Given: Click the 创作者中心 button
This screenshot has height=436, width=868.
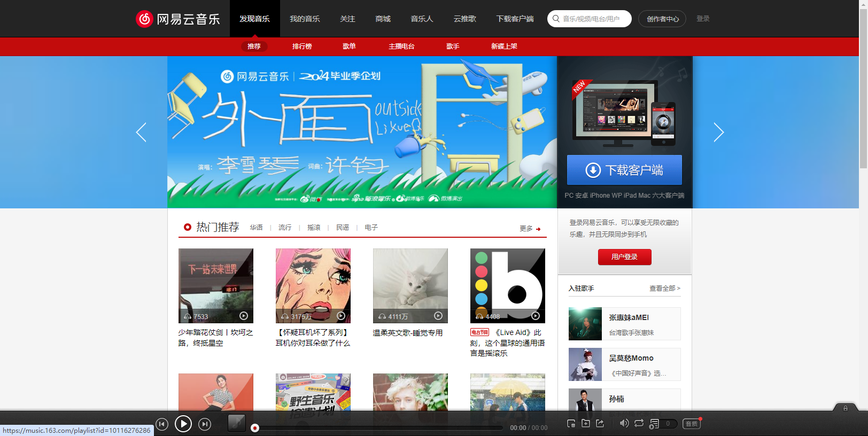Looking at the screenshot, I should [x=662, y=19].
